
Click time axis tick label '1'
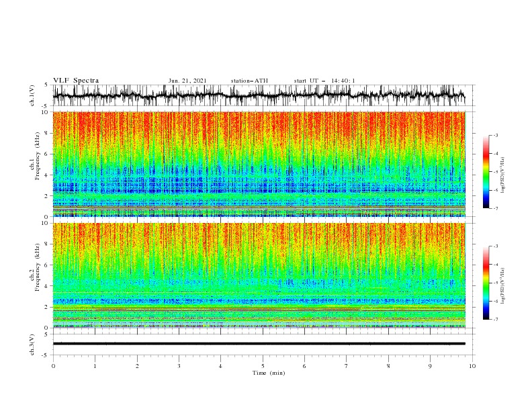click(95, 366)
